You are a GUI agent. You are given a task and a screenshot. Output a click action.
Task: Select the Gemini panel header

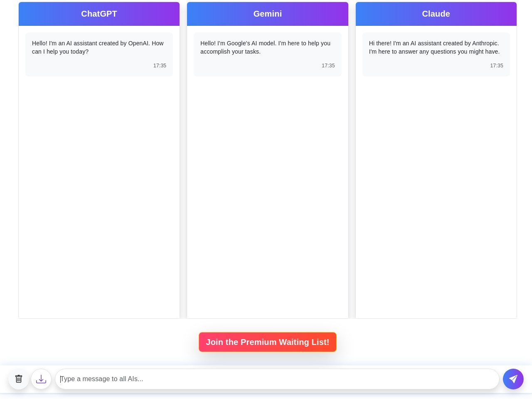pos(268,14)
